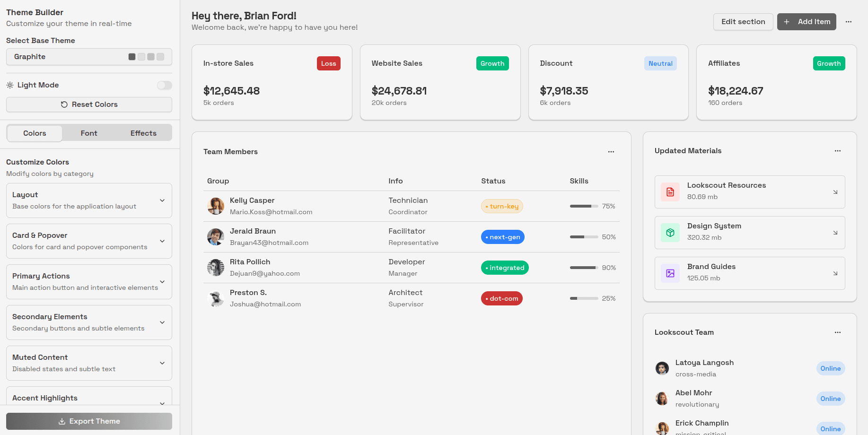Click the page header ellipsis icon
This screenshot has width=868, height=435.
click(x=848, y=22)
